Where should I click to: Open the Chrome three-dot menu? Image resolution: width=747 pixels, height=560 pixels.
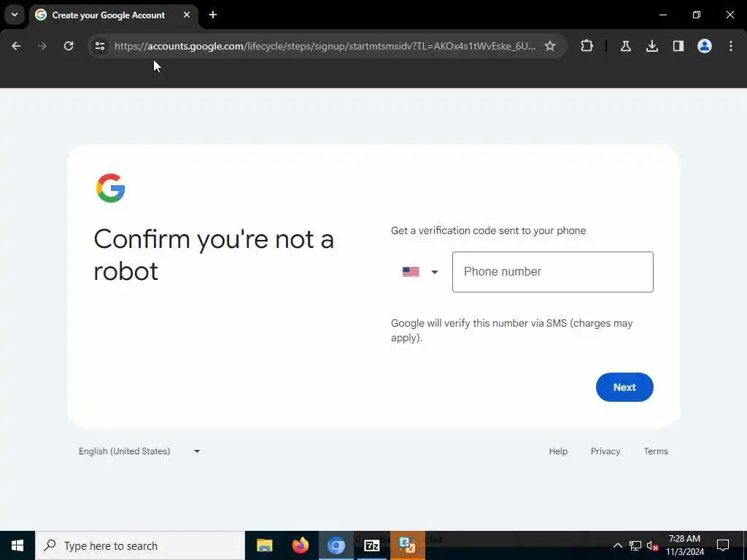point(731,46)
